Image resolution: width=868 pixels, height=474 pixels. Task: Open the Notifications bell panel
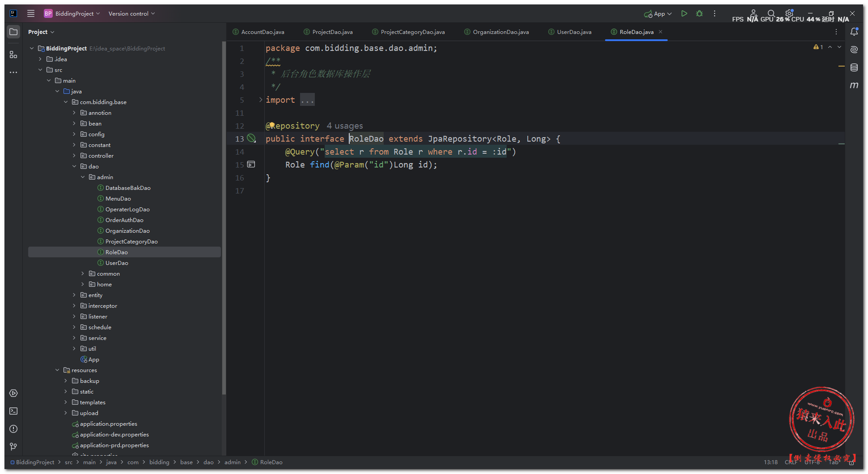click(x=854, y=32)
